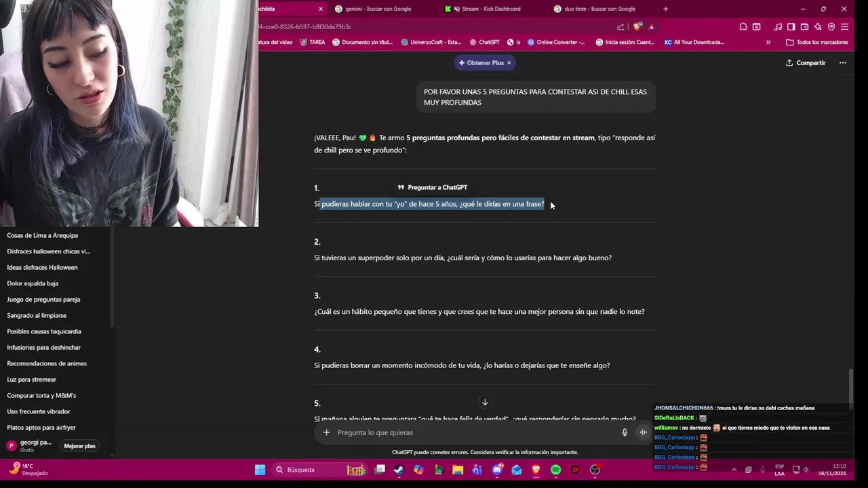Open chat Cosas de Lima a Arequipa
This screenshot has height=488, width=868.
tap(42, 235)
